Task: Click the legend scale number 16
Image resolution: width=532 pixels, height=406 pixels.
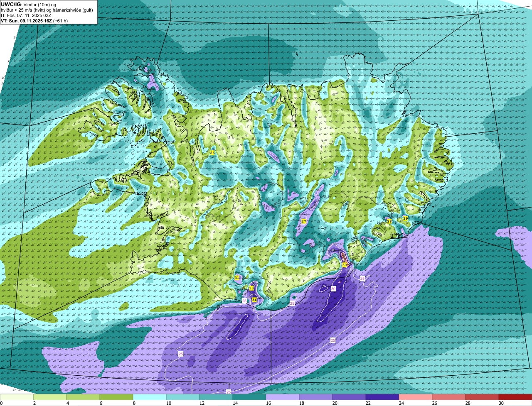Action: click(268, 403)
